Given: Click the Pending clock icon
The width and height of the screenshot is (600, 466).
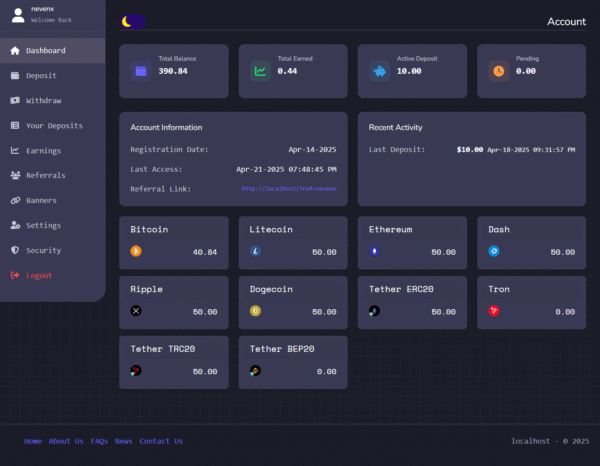Looking at the screenshot, I should (499, 71).
